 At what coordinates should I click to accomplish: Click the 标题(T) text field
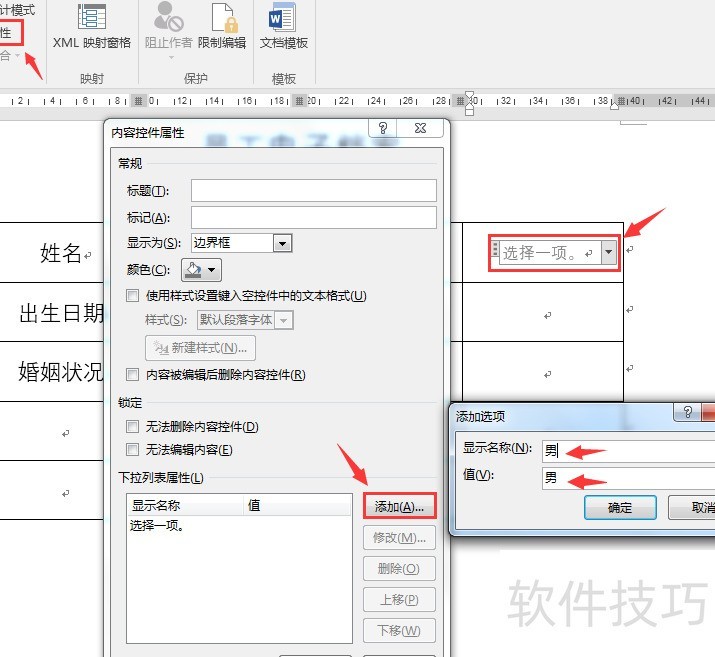pos(314,191)
